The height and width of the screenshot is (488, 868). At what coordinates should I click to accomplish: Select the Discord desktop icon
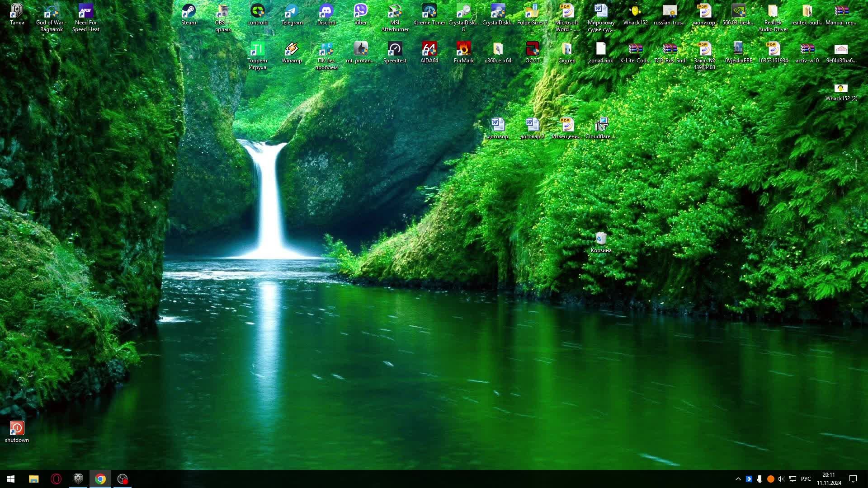coord(326,12)
